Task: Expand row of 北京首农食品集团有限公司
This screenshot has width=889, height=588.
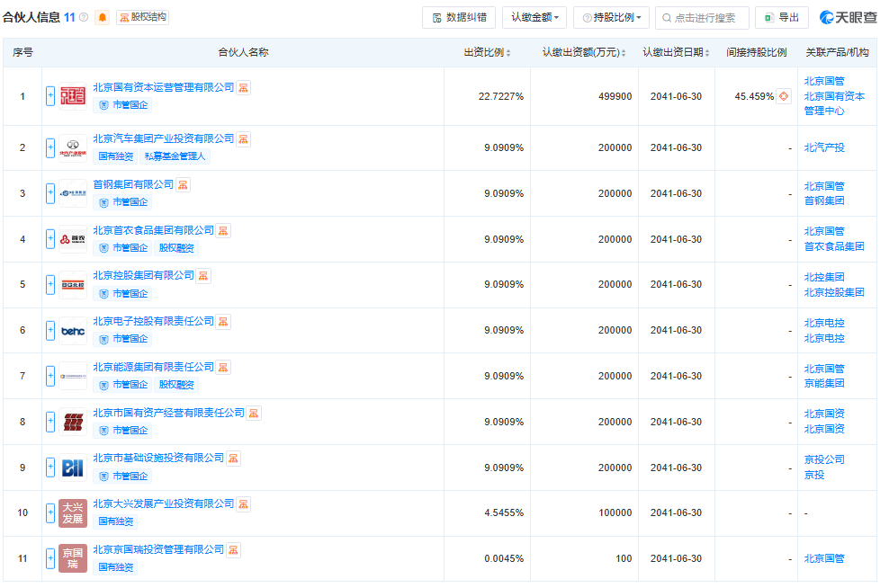Action: (x=50, y=239)
